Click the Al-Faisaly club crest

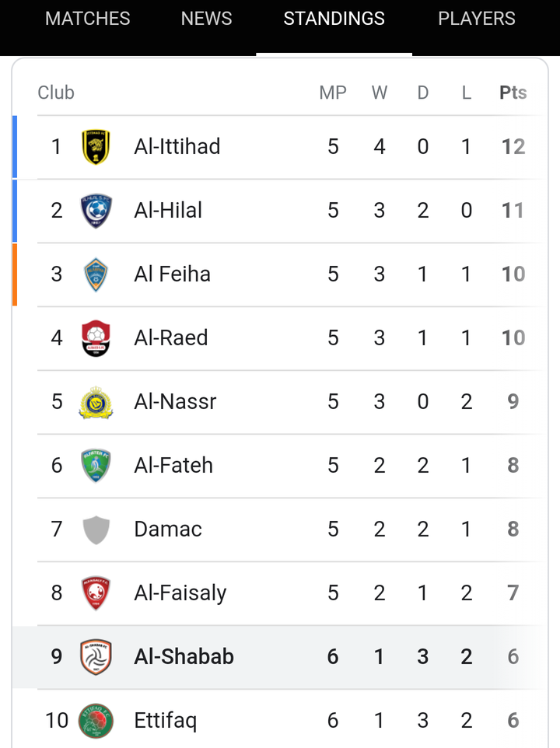coord(96,593)
